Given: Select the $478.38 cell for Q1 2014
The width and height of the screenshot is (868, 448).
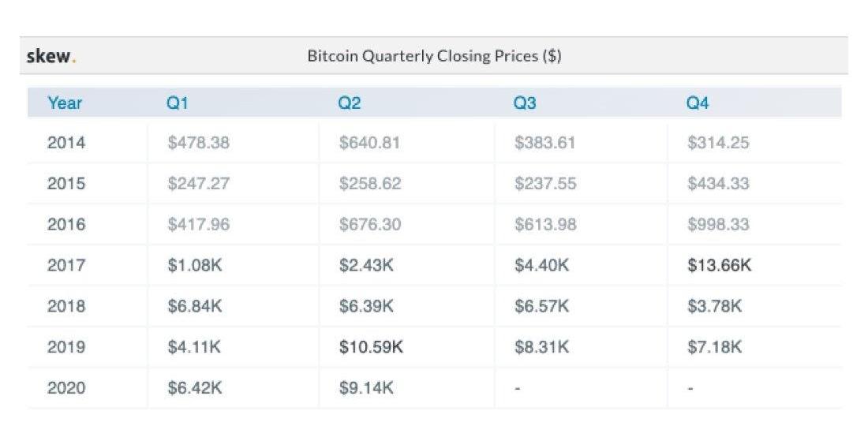Looking at the screenshot, I should click(198, 143).
